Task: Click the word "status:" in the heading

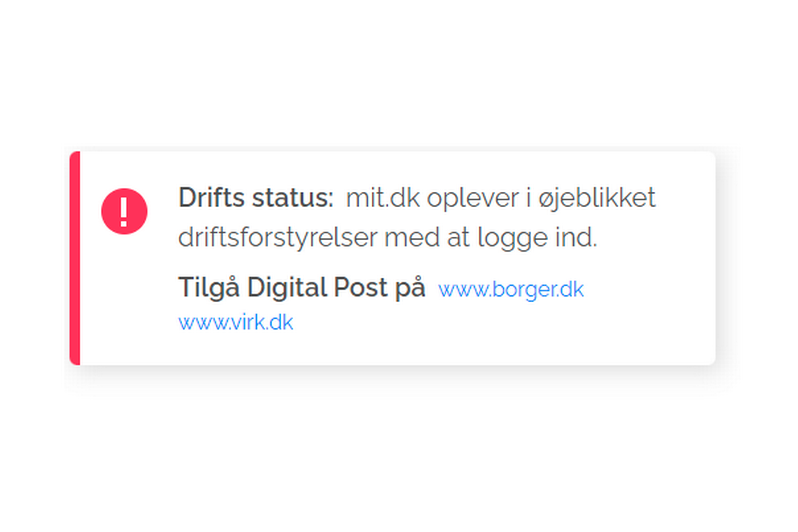Action: 293,198
